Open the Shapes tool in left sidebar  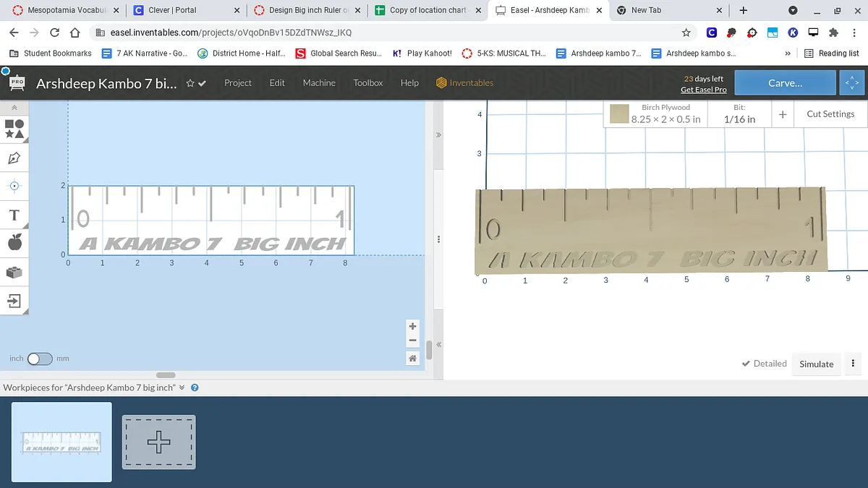pyautogui.click(x=14, y=129)
